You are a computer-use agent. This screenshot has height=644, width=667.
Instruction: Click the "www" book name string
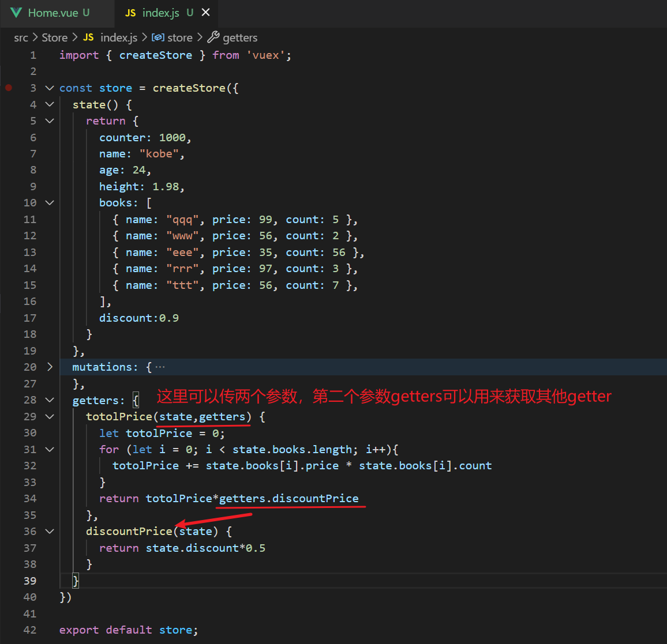[182, 236]
